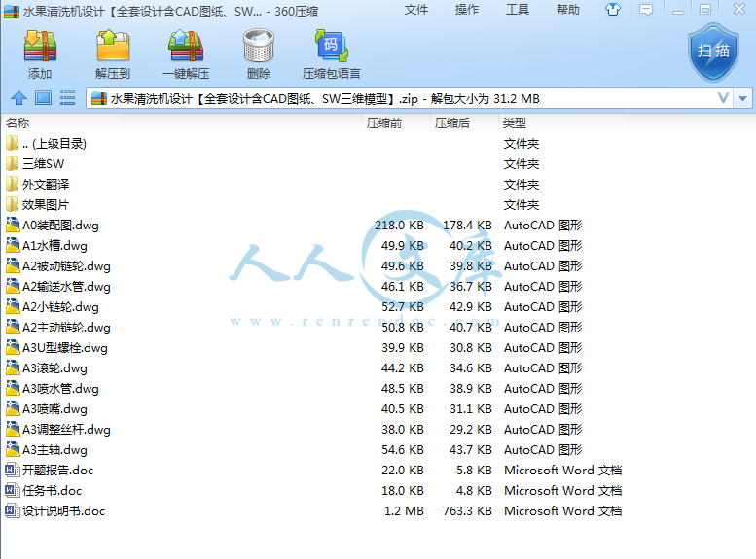Select file A3滚轮.dwg
756x559 pixels.
tap(54, 368)
